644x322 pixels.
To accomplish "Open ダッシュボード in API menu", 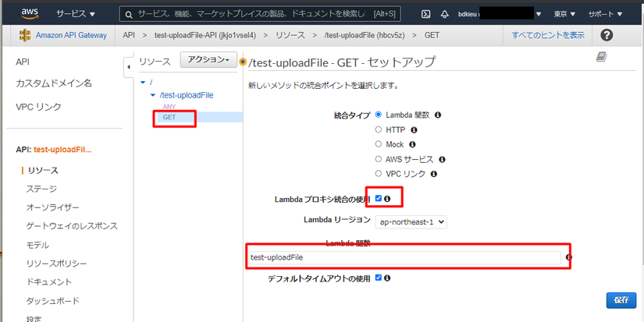I will pos(53,301).
